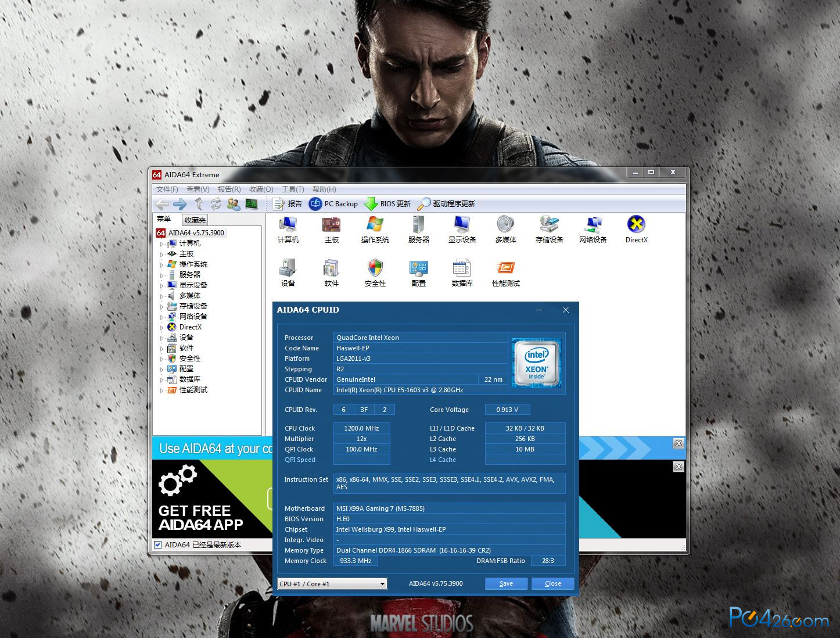This screenshot has height=638, width=840.
Task: Click the Memory Clock 933.3 MHz value
Action: point(356,561)
